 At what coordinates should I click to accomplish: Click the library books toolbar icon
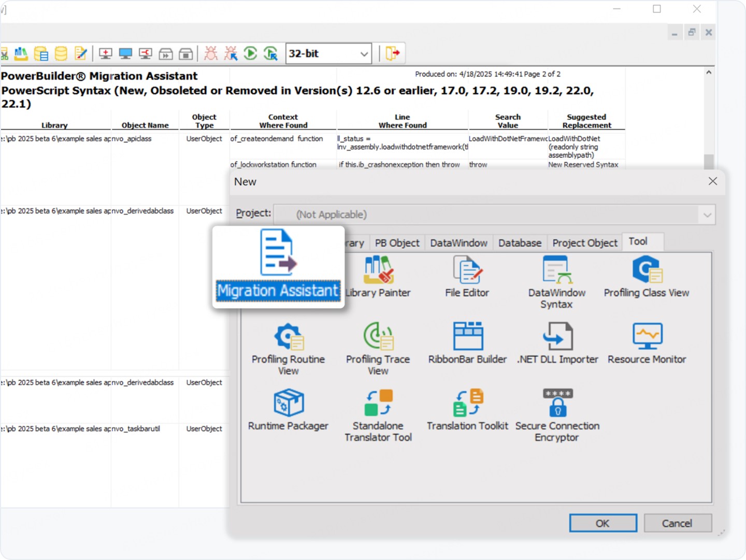tap(21, 53)
